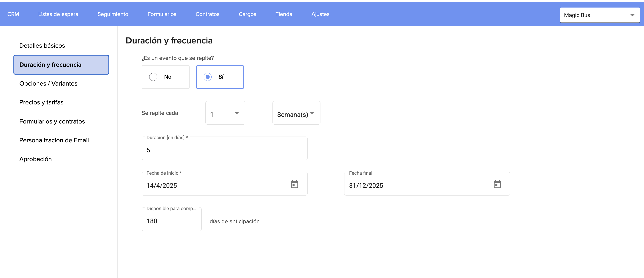Screen dimensions: 644x278
Task: Open the CRM tab
Action: click(13, 14)
